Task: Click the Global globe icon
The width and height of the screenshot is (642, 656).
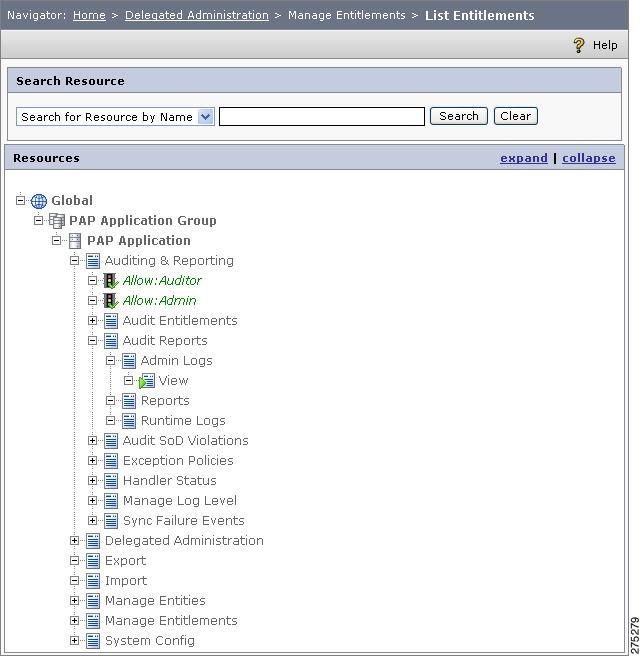Action: pyautogui.click(x=39, y=201)
